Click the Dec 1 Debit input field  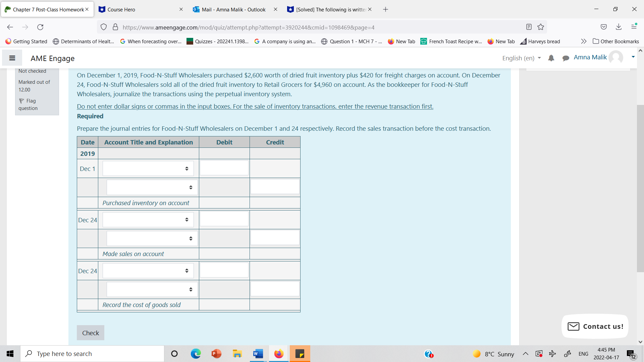click(224, 168)
